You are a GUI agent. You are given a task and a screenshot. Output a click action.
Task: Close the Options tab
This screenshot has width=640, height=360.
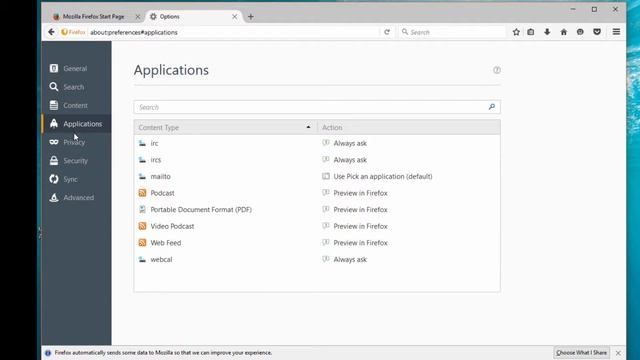[x=235, y=17]
